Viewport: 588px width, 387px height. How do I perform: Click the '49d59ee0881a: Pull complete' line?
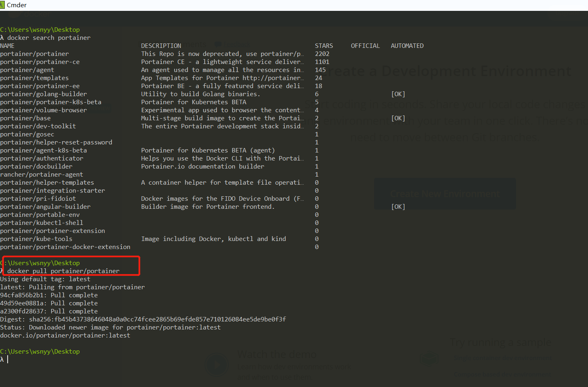(49, 303)
